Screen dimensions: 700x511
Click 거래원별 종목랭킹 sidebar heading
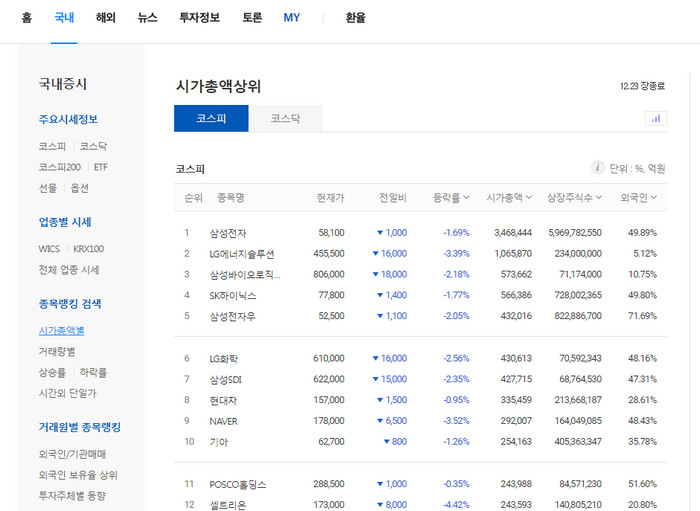click(x=80, y=427)
